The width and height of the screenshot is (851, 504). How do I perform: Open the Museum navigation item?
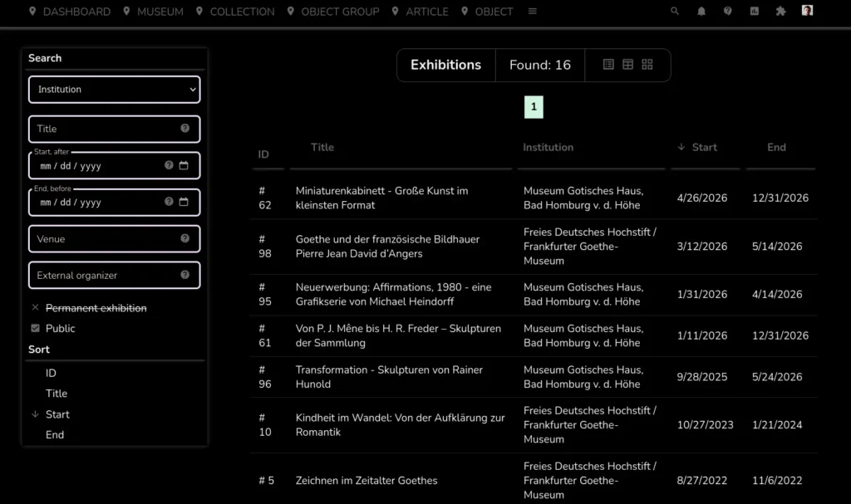tap(153, 12)
